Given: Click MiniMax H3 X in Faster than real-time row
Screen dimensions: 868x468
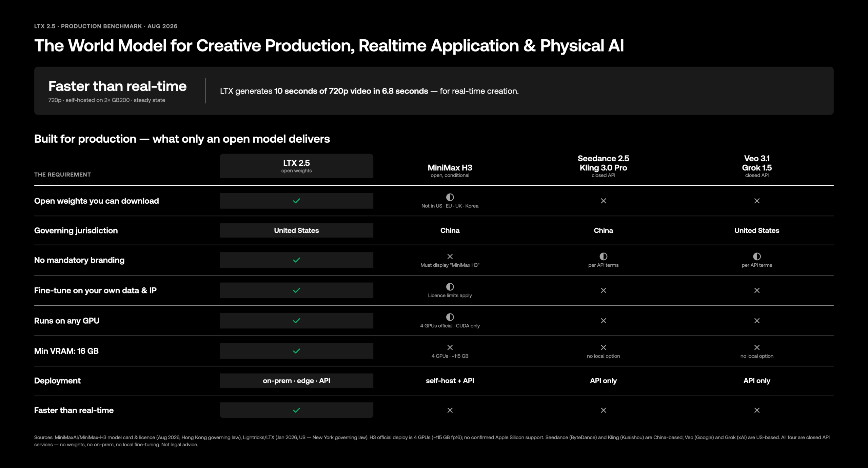Looking at the screenshot, I should 450,410.
